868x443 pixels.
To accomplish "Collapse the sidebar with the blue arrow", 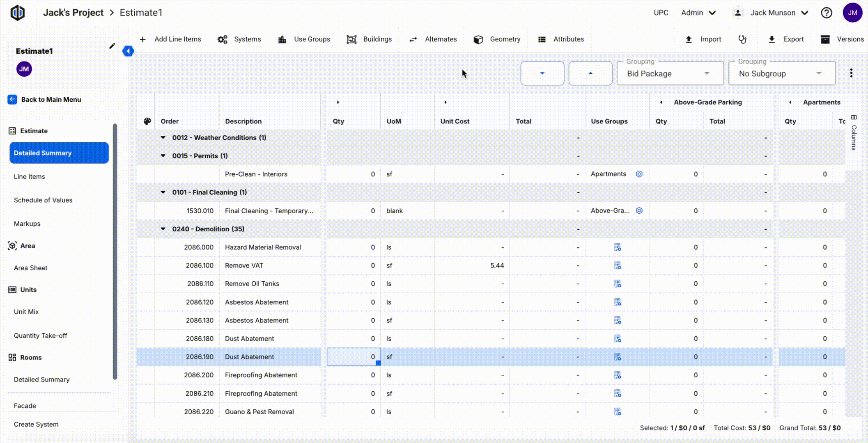I will (x=128, y=51).
